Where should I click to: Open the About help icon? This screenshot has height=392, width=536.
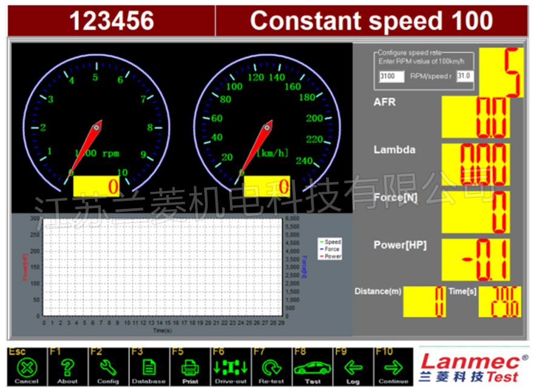67,367
